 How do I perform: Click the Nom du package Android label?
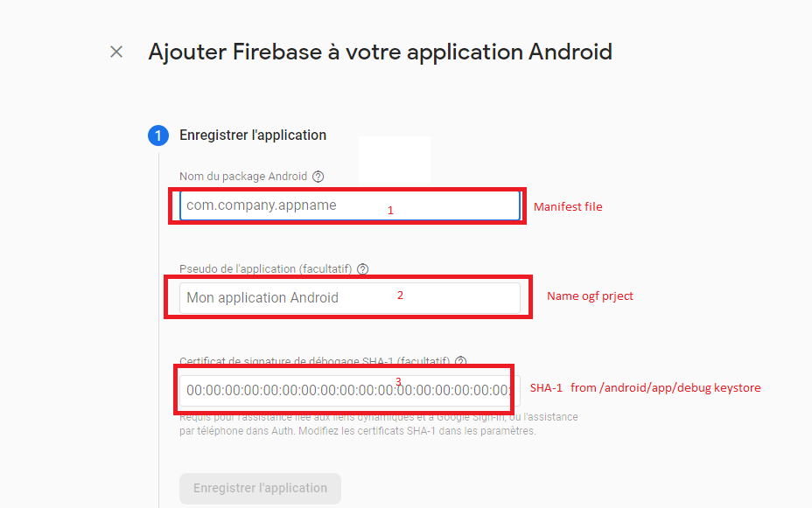click(x=242, y=176)
